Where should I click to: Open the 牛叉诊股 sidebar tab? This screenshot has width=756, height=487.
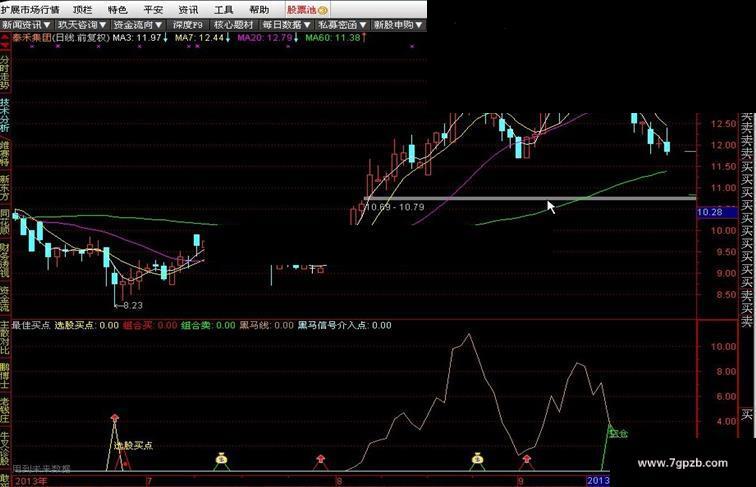pos(5,449)
